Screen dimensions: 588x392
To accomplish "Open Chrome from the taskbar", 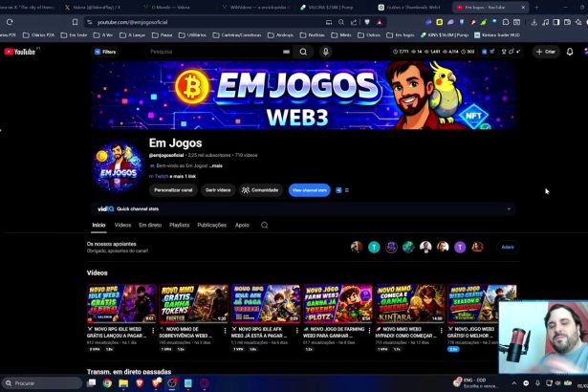I will (107, 383).
